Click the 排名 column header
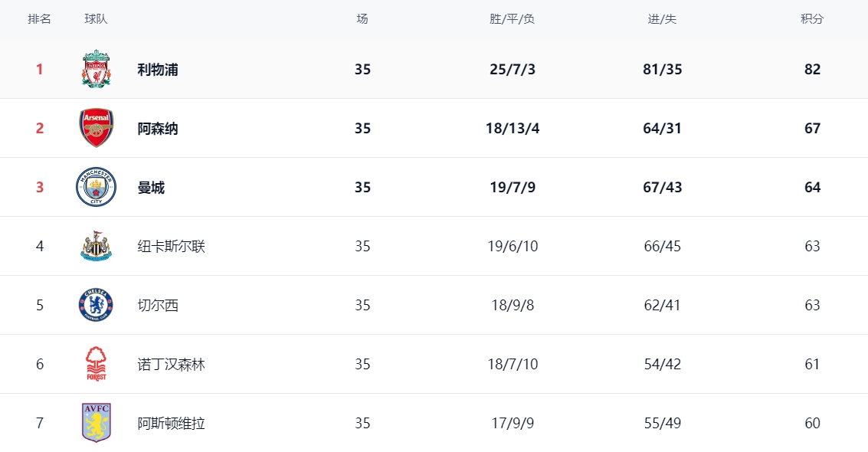Viewport: 868px width, 452px height. tap(39, 19)
